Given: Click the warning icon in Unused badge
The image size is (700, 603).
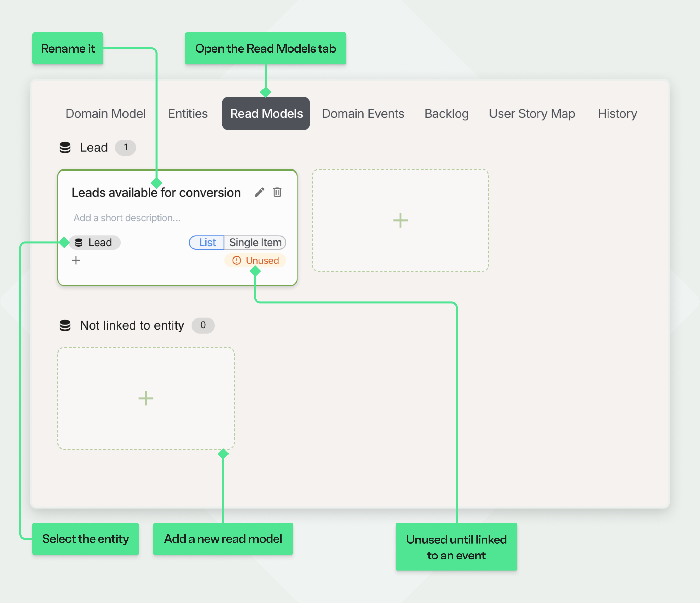Looking at the screenshot, I should 237,260.
